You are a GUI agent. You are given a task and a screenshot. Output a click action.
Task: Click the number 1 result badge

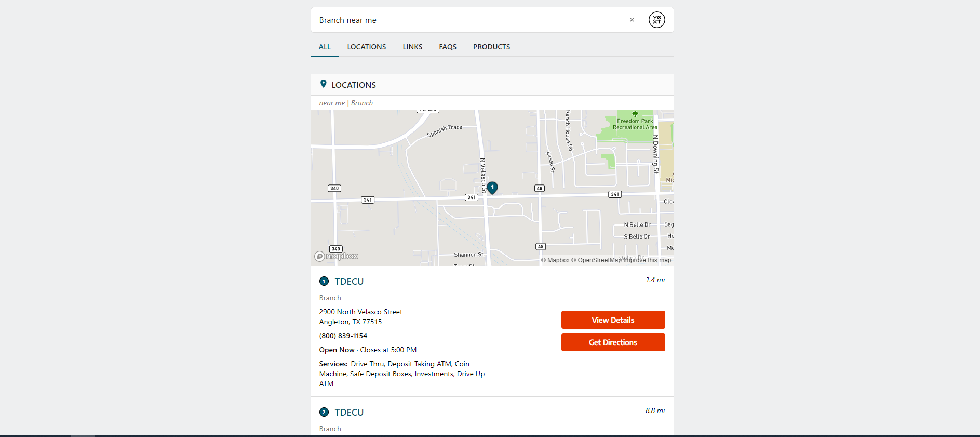pos(324,281)
